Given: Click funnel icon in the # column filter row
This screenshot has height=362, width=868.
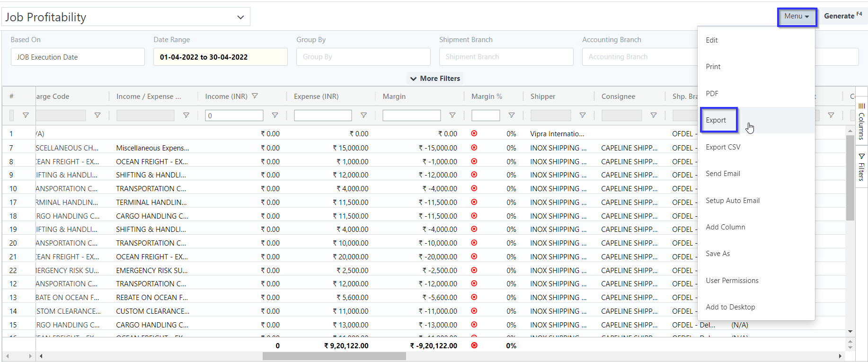Looking at the screenshot, I should tap(26, 115).
